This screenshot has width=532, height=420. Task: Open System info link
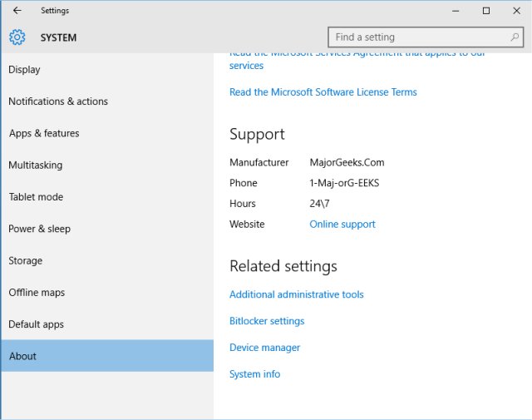(255, 373)
